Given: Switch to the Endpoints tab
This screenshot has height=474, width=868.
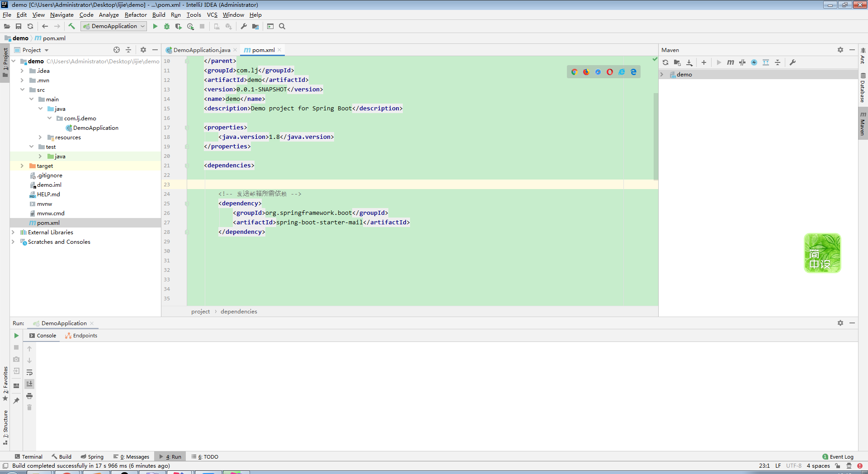Looking at the screenshot, I should 81,336.
